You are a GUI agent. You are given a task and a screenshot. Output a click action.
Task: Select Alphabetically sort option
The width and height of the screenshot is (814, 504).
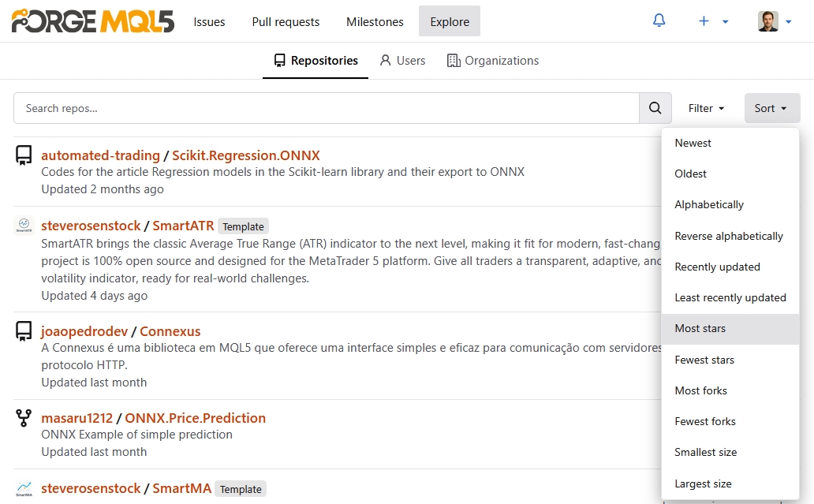(730, 204)
